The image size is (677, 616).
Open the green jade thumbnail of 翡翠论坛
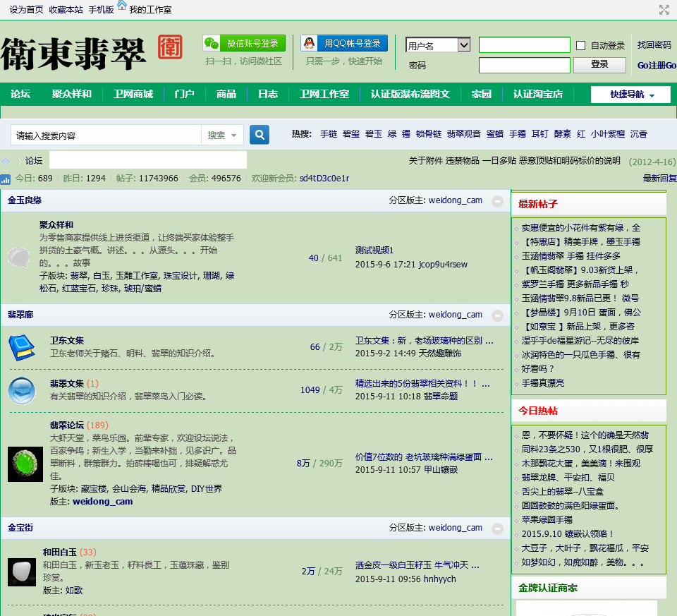(25, 464)
